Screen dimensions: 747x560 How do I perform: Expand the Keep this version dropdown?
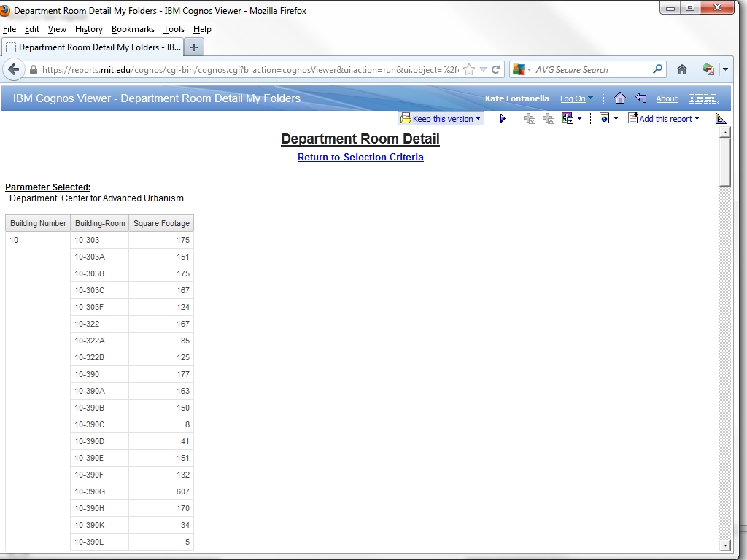[479, 119]
